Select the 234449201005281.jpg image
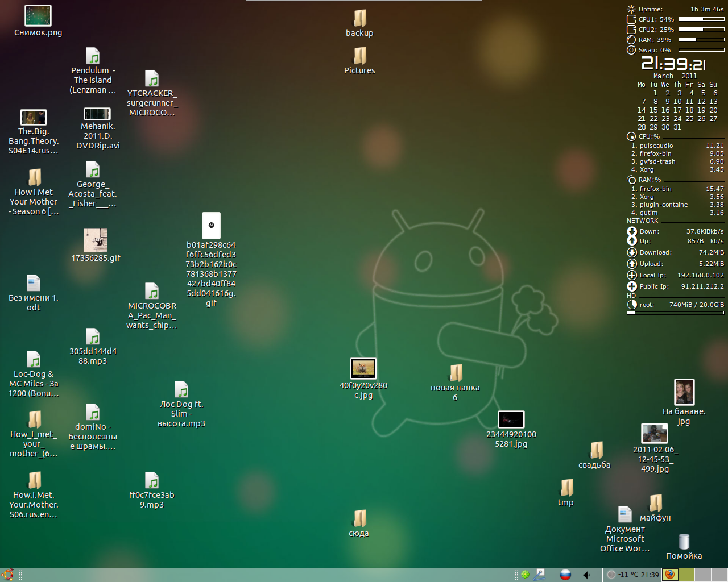 511,430
